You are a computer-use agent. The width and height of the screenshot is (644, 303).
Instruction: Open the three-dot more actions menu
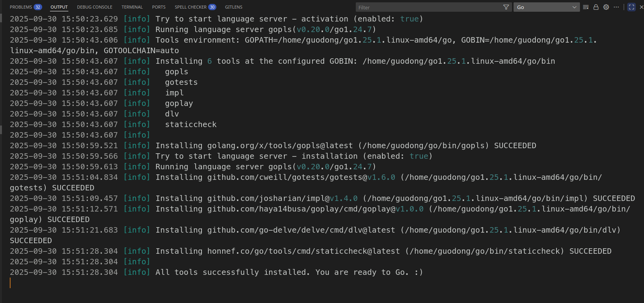click(x=616, y=7)
